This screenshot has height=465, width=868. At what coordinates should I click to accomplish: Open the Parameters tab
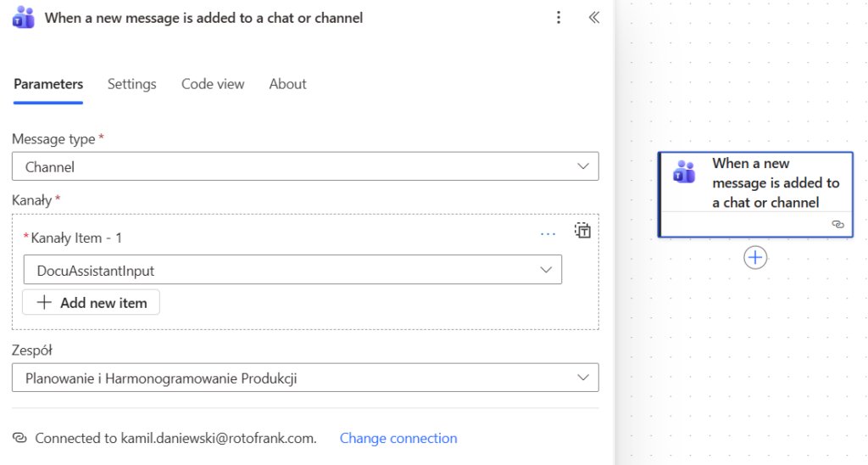(48, 84)
